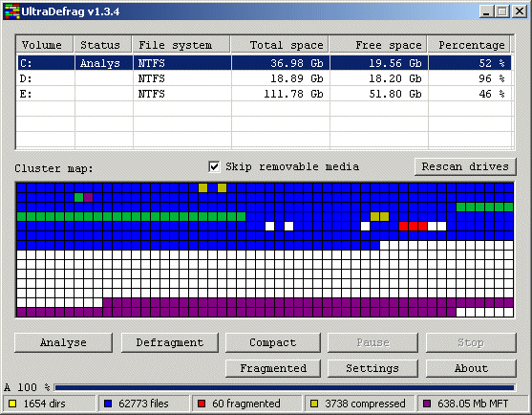Sort by Volume column header

pyautogui.click(x=45, y=45)
